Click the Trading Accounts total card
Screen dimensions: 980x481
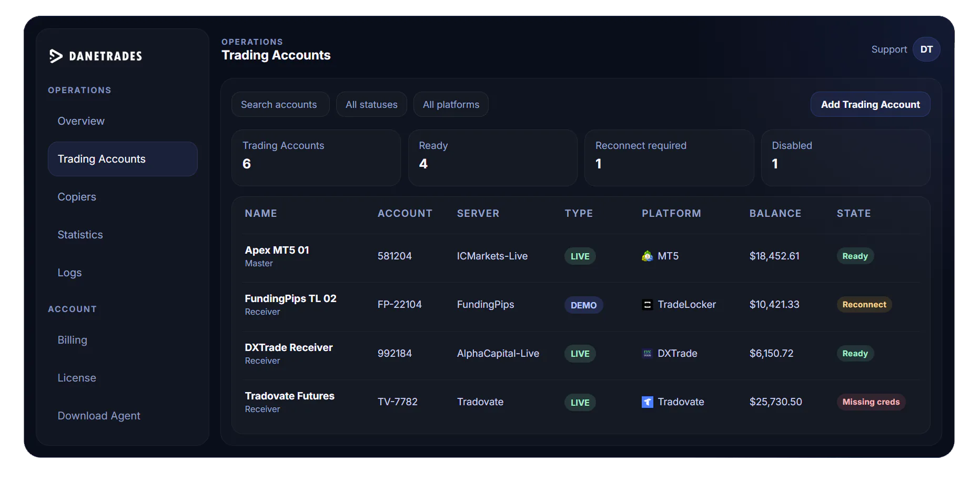[316, 158]
